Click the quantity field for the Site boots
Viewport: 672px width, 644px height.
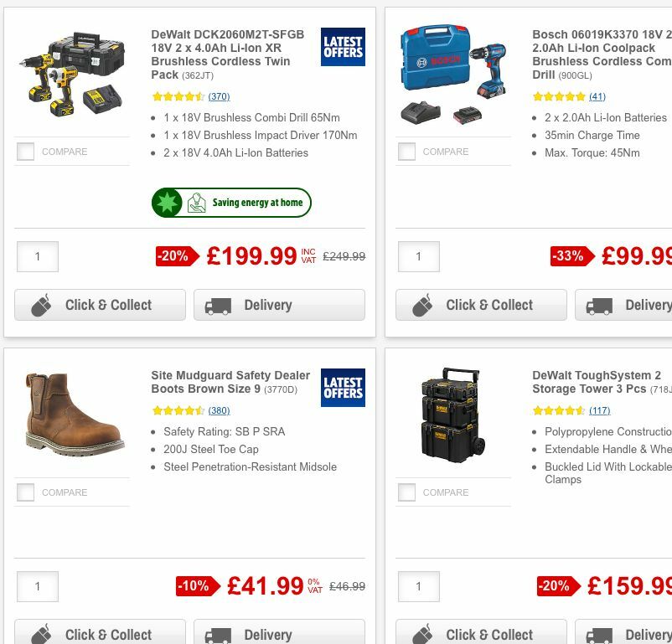pos(37,586)
